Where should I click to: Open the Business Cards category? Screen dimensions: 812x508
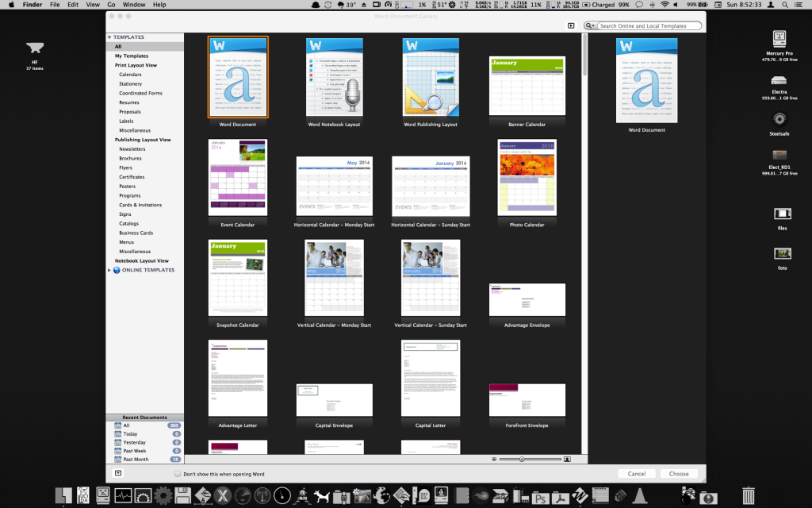tap(136, 233)
